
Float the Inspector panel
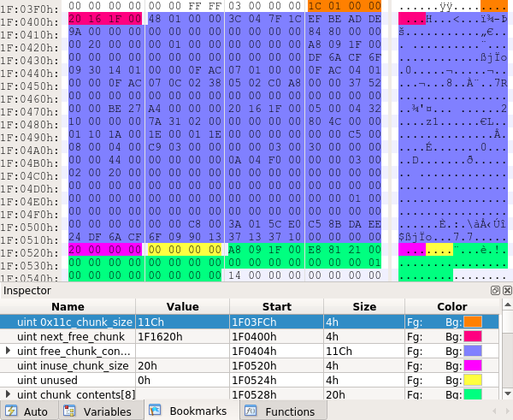pyautogui.click(x=495, y=290)
